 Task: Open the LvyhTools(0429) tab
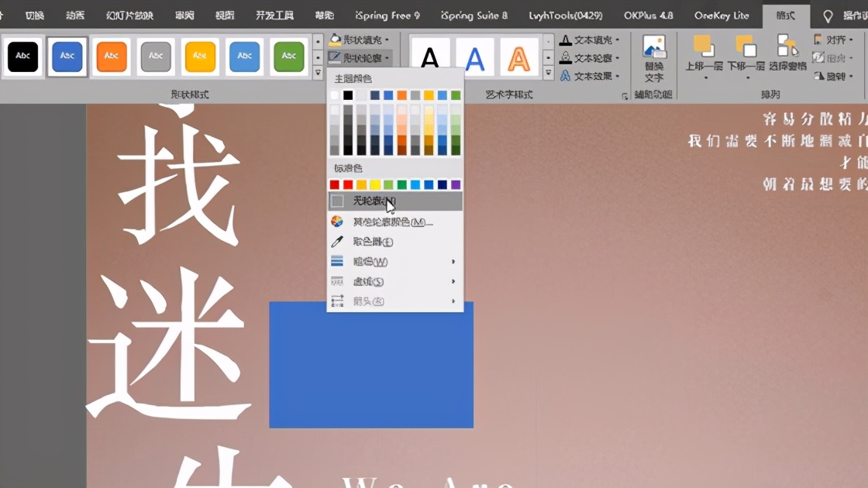tap(565, 15)
